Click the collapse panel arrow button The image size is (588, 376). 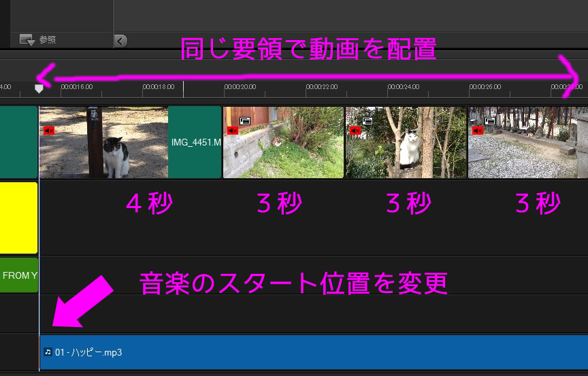(x=120, y=40)
